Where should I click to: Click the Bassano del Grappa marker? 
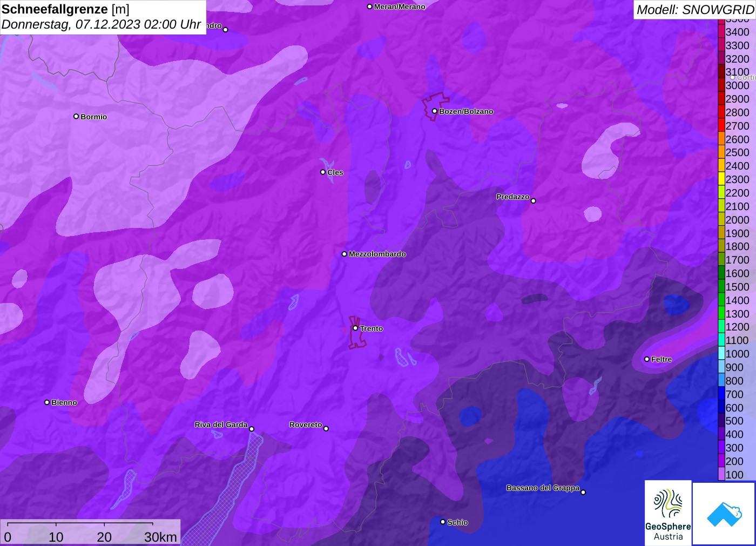pos(583,491)
